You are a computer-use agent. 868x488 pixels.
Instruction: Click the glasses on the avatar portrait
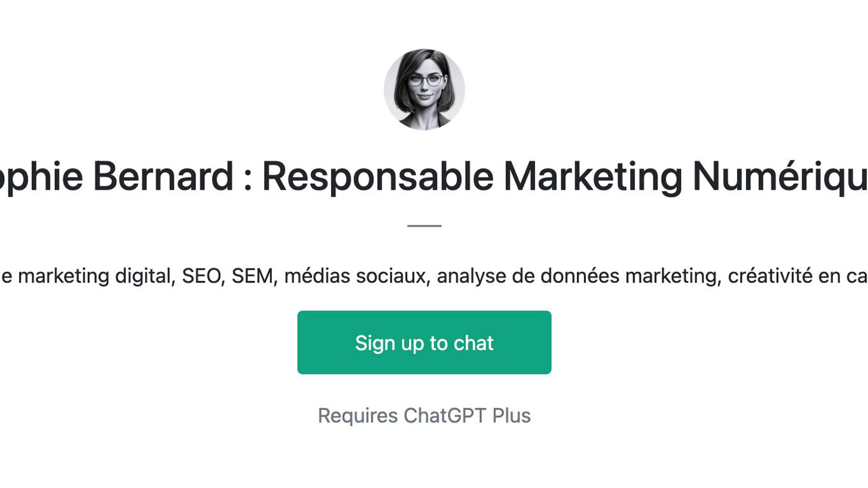tap(426, 80)
